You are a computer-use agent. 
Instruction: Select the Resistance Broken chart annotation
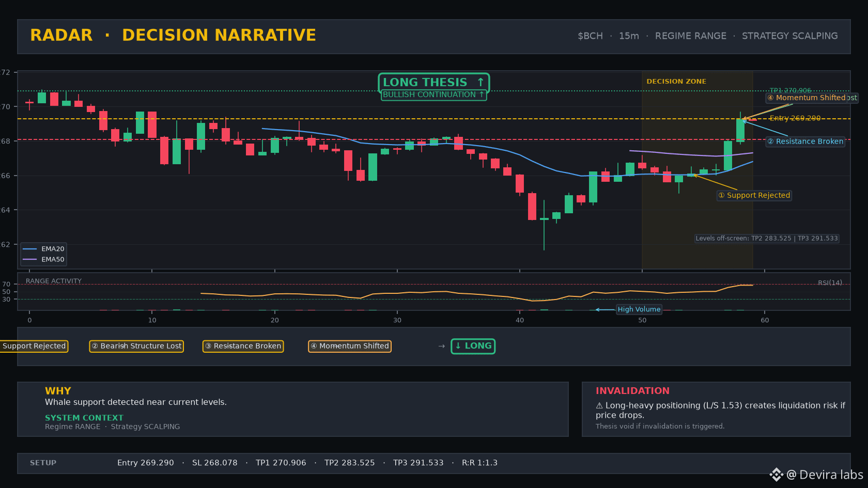point(805,141)
